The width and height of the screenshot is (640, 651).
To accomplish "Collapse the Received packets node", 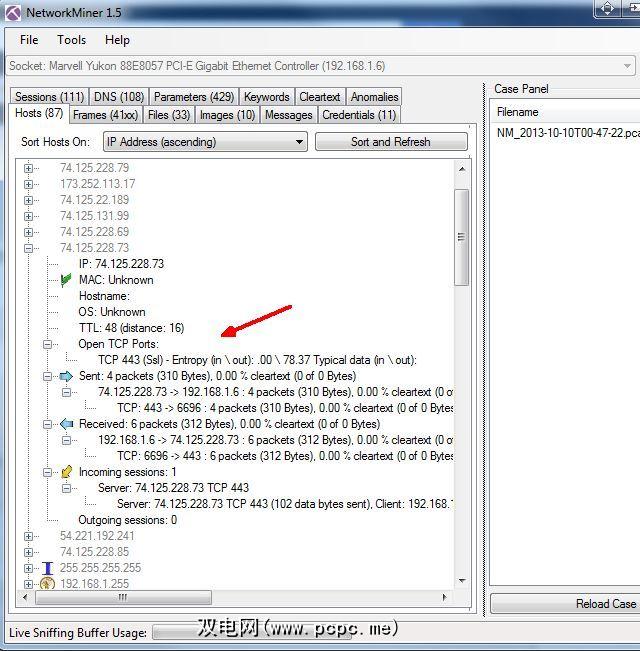I will pyautogui.click(x=47, y=424).
